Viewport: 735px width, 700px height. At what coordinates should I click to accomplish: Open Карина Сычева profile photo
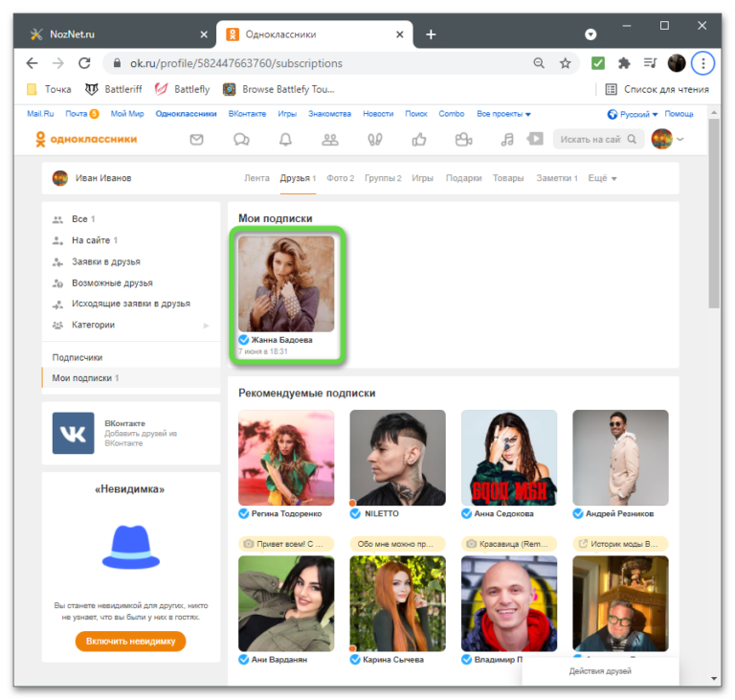click(x=397, y=604)
